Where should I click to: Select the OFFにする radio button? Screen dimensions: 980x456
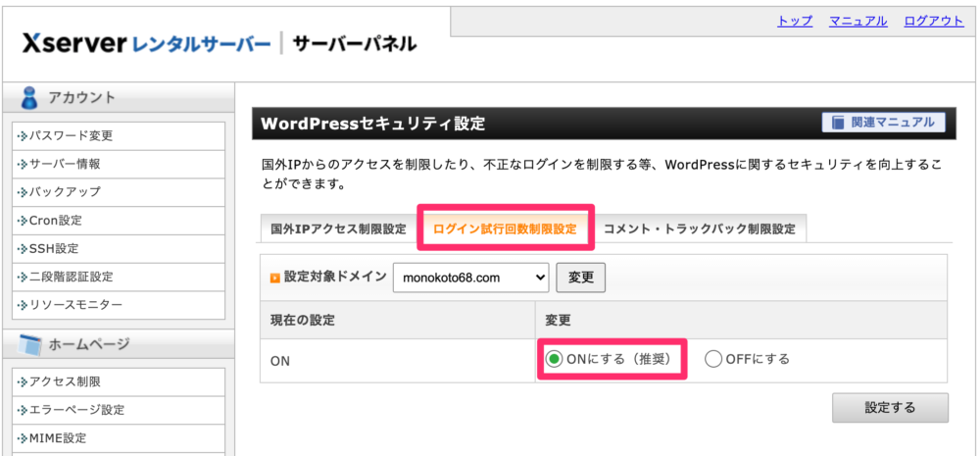click(x=713, y=359)
